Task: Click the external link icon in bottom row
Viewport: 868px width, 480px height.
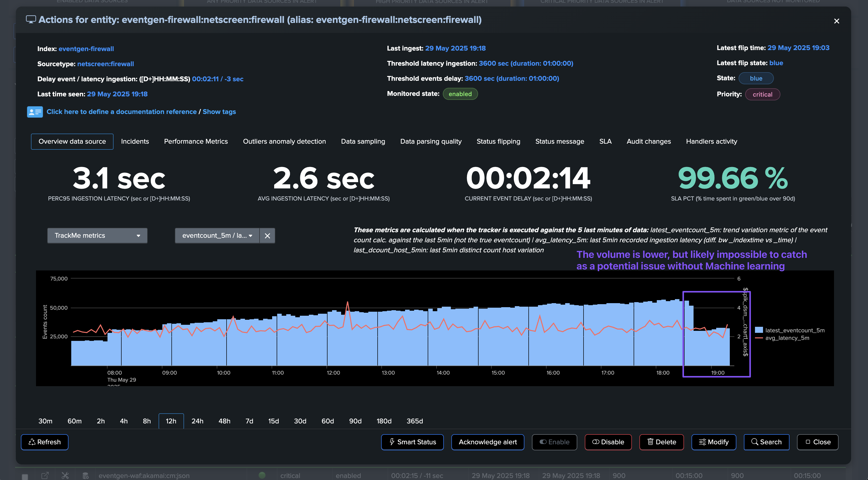Action: pos(45,475)
